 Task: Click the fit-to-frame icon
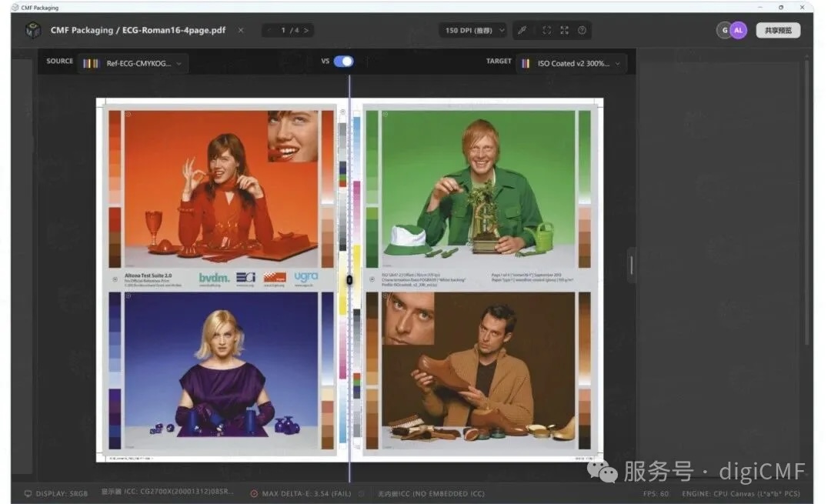coord(546,30)
